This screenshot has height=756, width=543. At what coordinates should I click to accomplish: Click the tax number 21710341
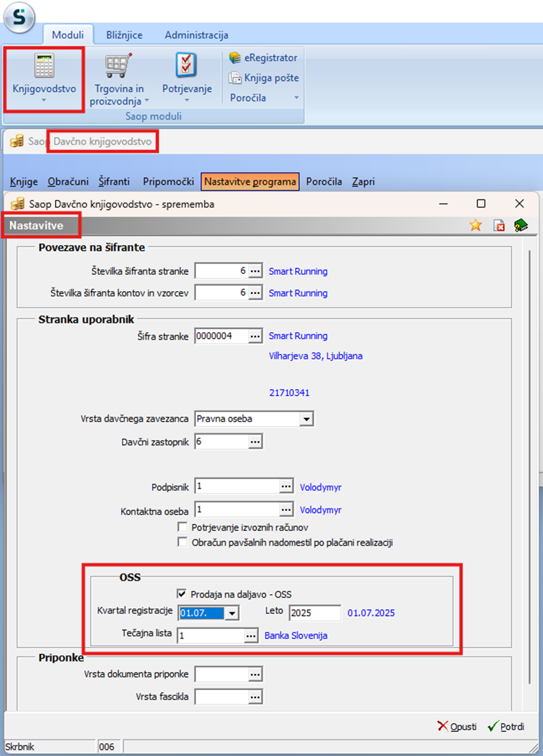289,393
